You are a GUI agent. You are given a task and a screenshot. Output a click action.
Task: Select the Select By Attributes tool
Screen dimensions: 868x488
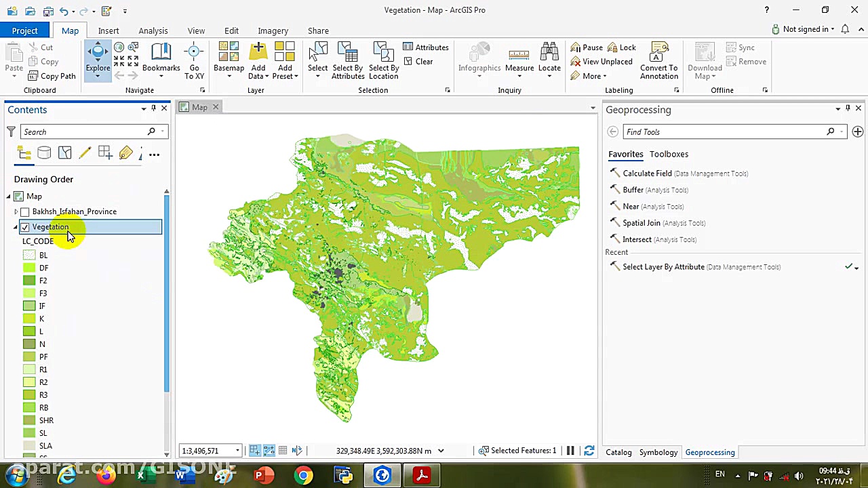point(347,61)
